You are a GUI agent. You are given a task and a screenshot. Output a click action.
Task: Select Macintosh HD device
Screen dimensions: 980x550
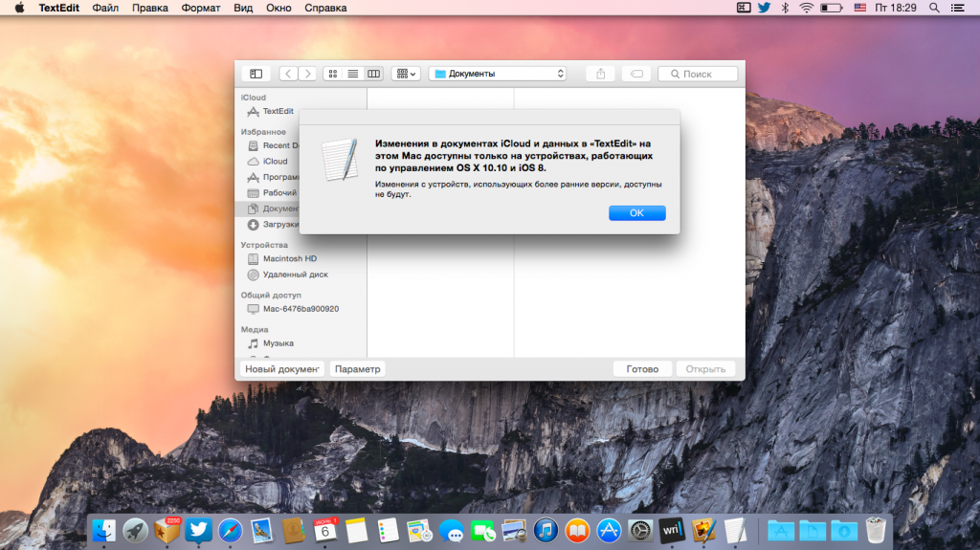pos(282,259)
